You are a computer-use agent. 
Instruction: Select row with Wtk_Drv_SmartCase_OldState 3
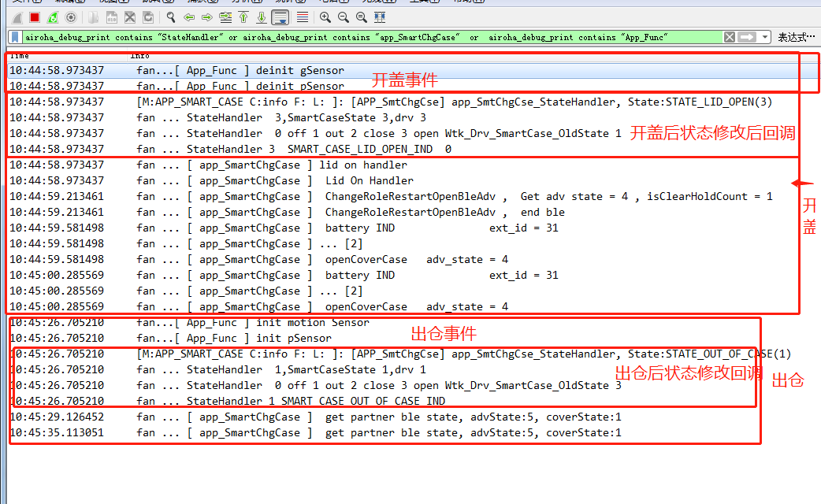tap(413, 385)
